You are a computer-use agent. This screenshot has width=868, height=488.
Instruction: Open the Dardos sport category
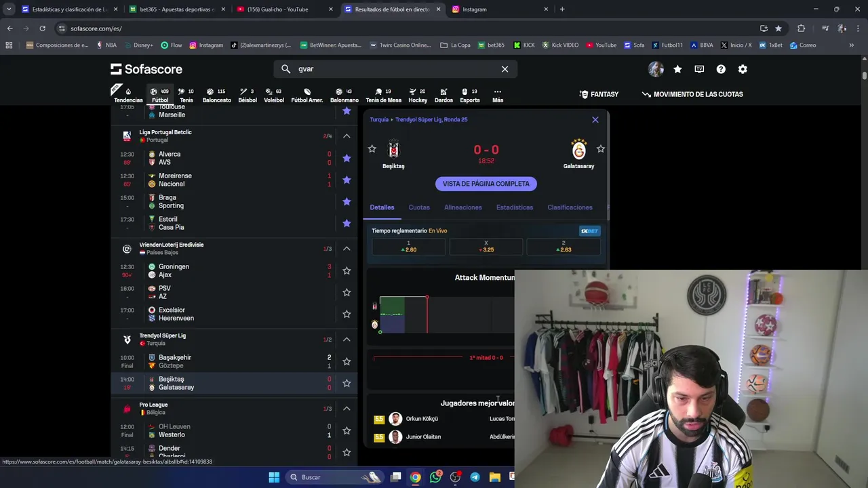tap(443, 95)
